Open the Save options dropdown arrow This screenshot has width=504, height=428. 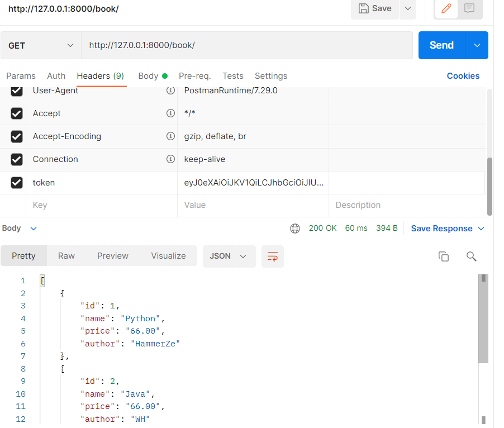click(408, 9)
